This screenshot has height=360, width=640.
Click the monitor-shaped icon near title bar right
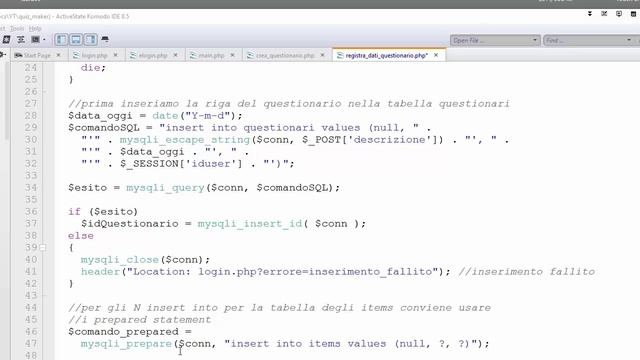619,14
